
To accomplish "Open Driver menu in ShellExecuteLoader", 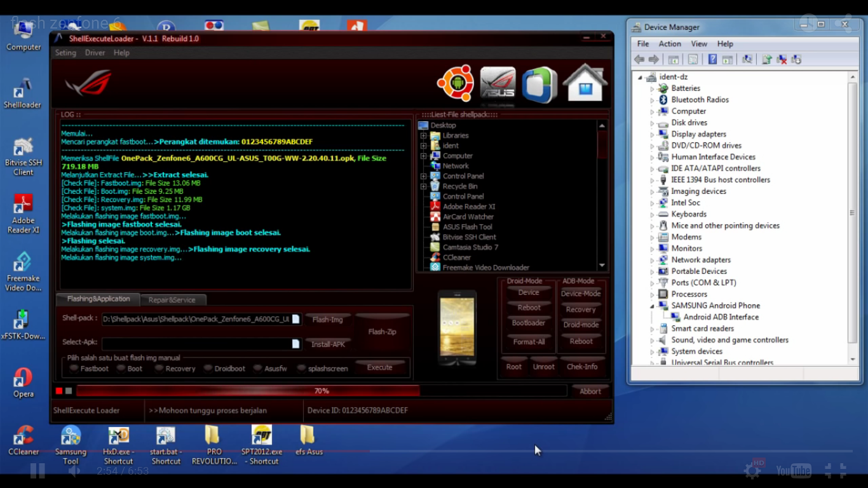I will pos(95,53).
